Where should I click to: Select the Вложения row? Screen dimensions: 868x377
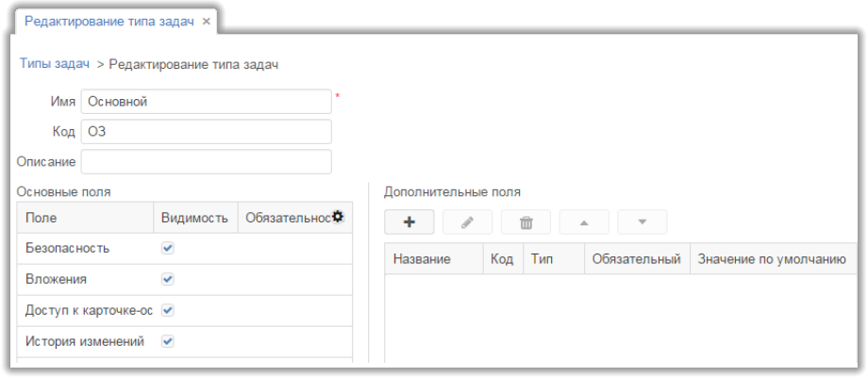tap(184, 280)
